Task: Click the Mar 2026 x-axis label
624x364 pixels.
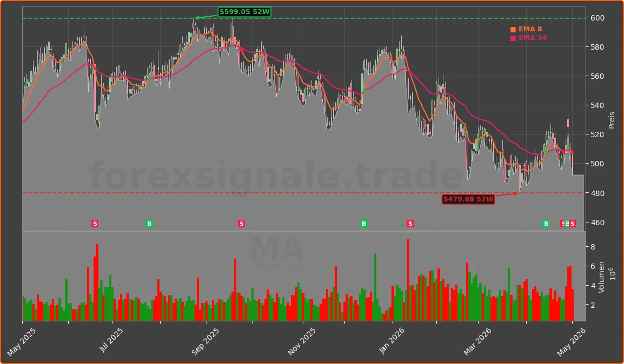Action: 477,341
